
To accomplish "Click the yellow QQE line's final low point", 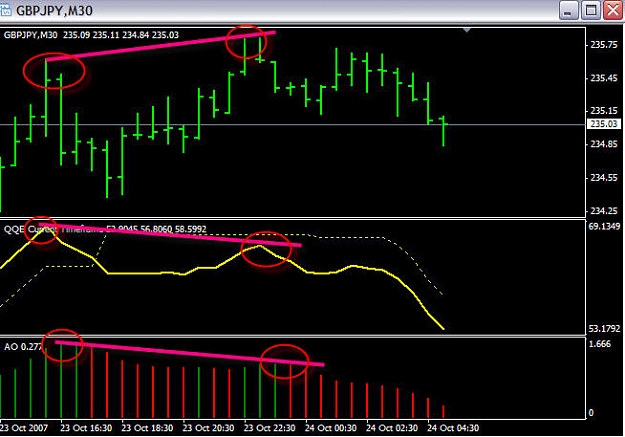I will (x=443, y=329).
